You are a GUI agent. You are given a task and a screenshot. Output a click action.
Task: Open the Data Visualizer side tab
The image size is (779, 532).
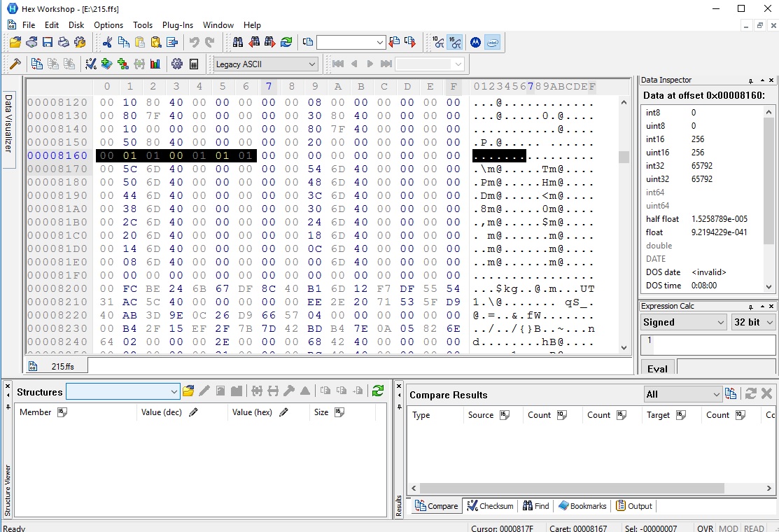8,129
